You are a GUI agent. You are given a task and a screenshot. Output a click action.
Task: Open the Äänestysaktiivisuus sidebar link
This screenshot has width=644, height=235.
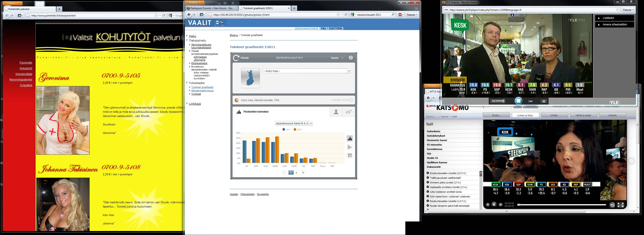[202, 91]
